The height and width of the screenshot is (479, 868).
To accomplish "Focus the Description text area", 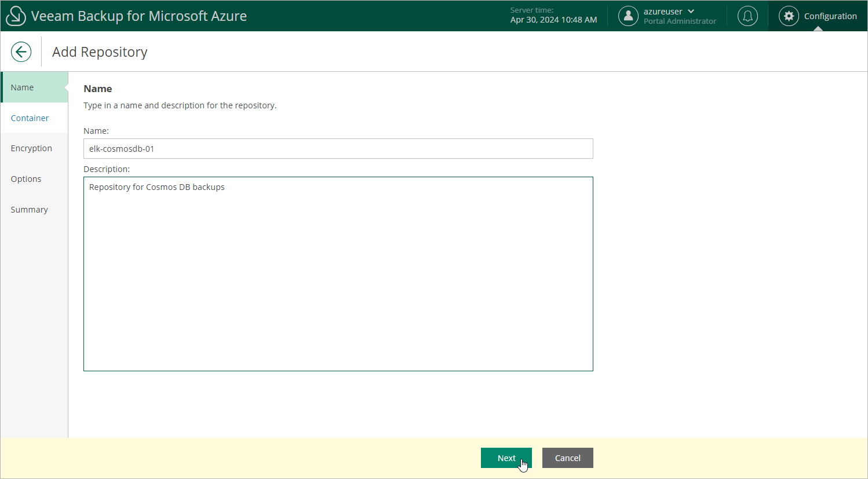I will 338,274.
